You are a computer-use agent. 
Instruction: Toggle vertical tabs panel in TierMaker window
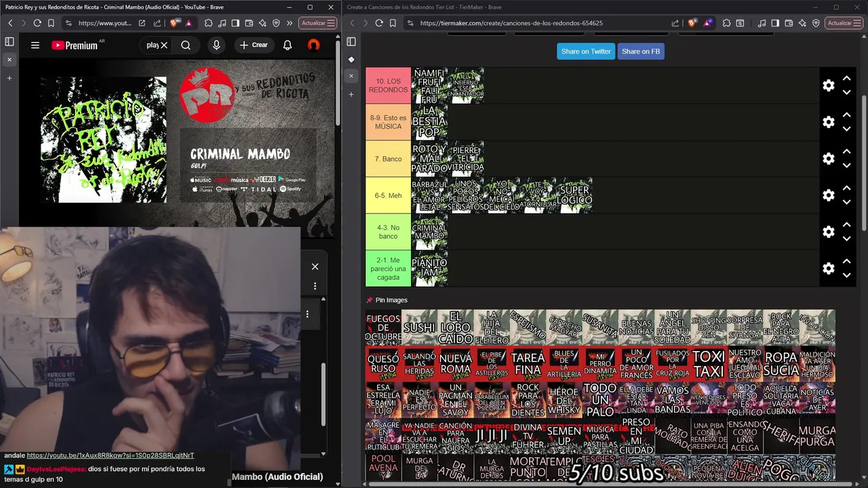tap(351, 42)
